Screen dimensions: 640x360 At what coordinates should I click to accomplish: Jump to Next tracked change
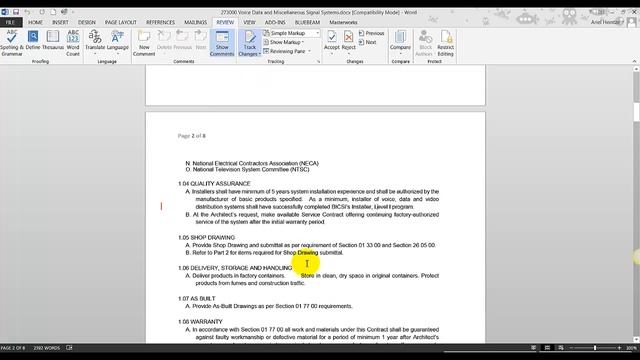coord(367,42)
